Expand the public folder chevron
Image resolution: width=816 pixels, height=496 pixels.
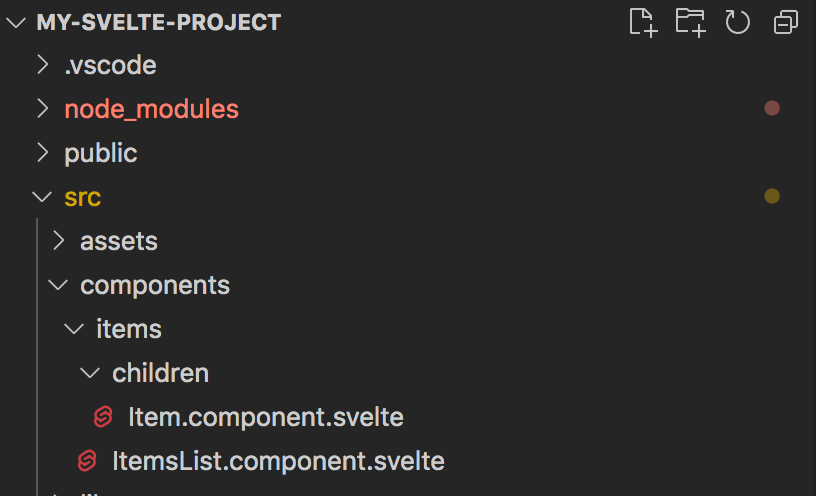(x=43, y=153)
